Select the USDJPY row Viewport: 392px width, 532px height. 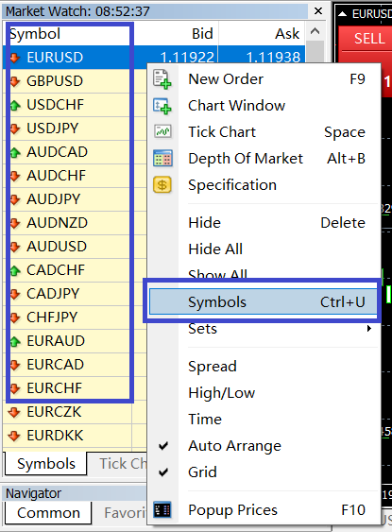coord(75,129)
